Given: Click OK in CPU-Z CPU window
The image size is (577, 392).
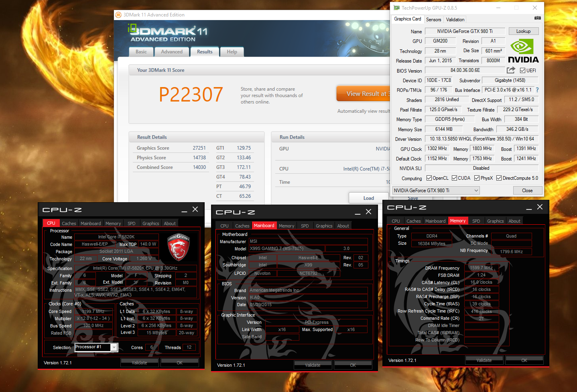Looking at the screenshot, I should (180, 363).
